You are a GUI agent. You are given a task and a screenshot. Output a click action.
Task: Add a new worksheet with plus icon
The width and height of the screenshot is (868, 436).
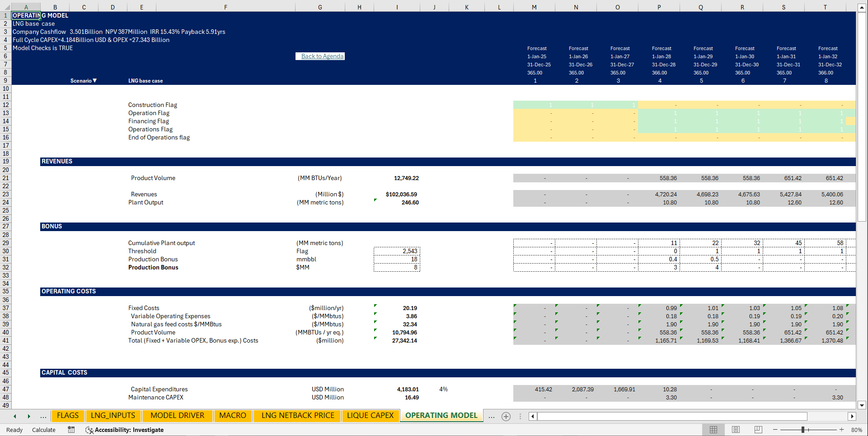[506, 416]
